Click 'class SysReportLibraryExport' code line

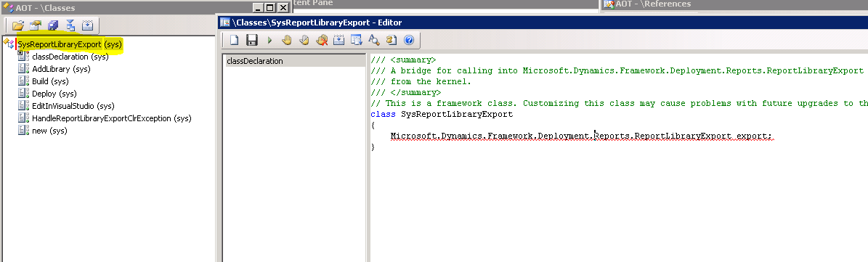[442, 115]
